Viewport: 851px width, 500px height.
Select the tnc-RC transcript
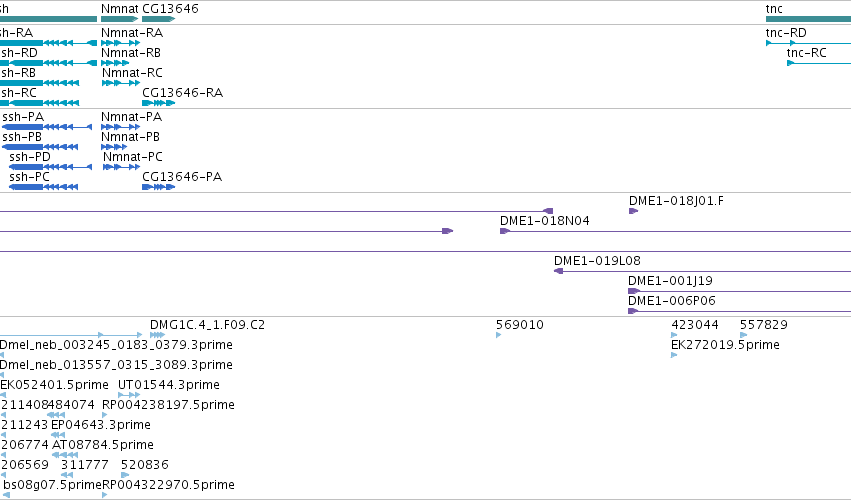pyautogui.click(x=819, y=63)
